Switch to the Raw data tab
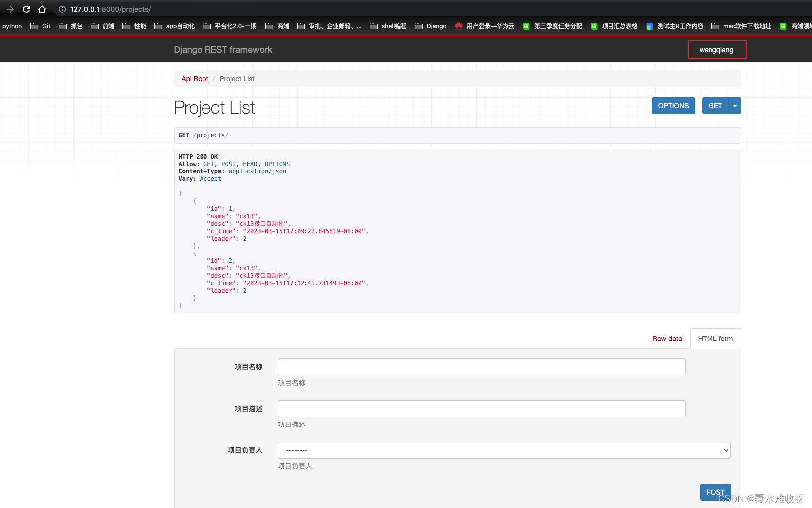The image size is (812, 508). (667, 339)
